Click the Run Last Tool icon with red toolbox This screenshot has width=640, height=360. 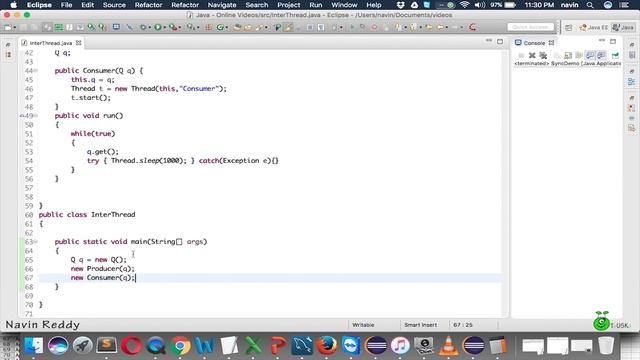click(x=173, y=27)
